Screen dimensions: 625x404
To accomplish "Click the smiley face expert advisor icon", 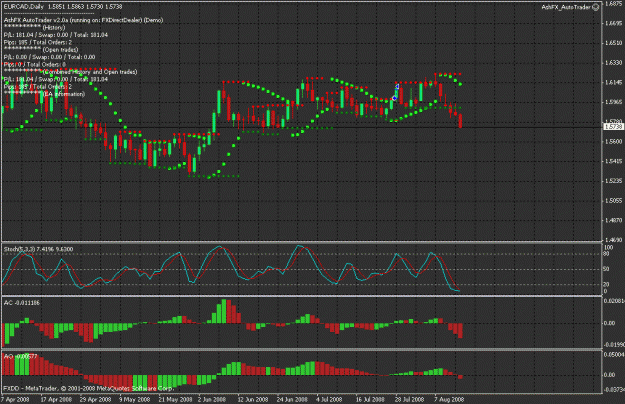I will click(596, 7).
